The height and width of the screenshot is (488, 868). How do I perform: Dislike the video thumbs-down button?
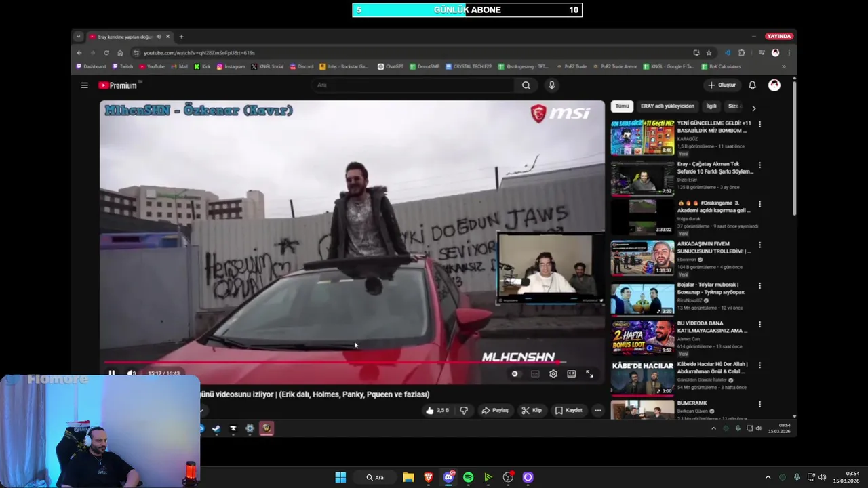point(464,410)
